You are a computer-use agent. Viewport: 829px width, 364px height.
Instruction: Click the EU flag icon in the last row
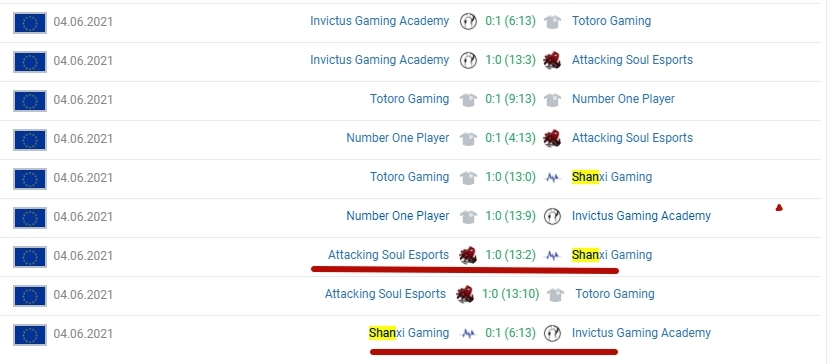30,335
